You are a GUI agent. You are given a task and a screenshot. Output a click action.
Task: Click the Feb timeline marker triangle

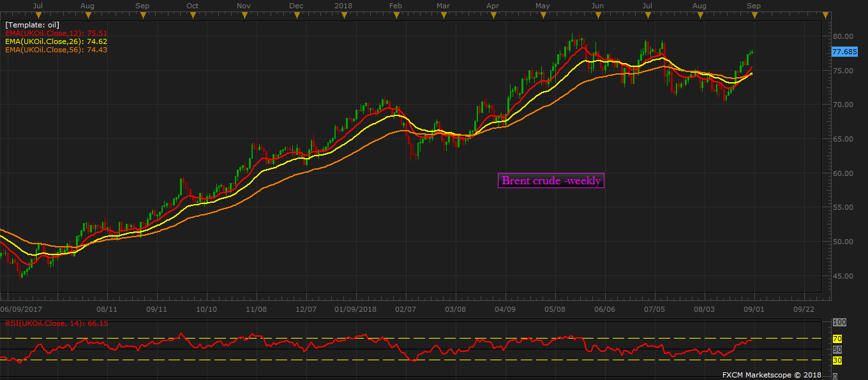(x=396, y=15)
